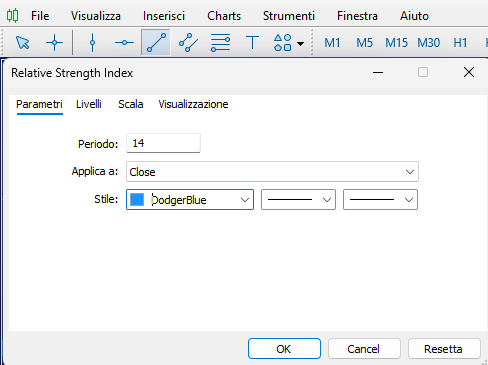
Task: Open the Aiuto menu
Action: click(414, 16)
